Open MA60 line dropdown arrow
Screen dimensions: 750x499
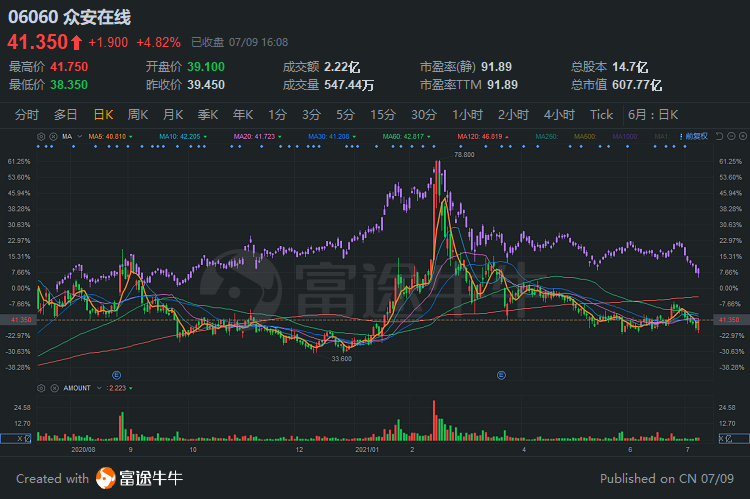[x=429, y=137]
